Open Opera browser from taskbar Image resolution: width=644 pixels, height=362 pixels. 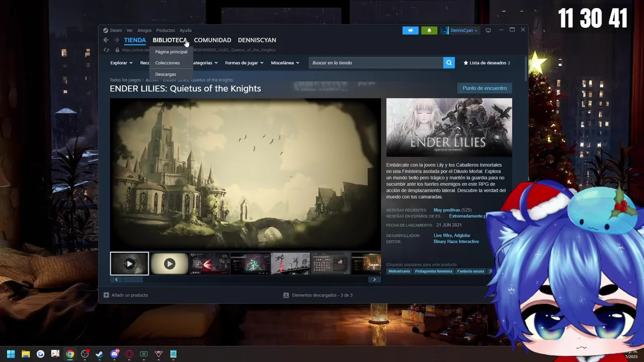129,354
